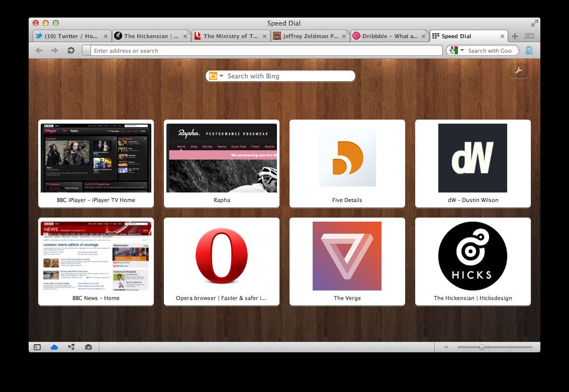Click the reload icon in the toolbar
The height and width of the screenshot is (392, 569).
(70, 50)
